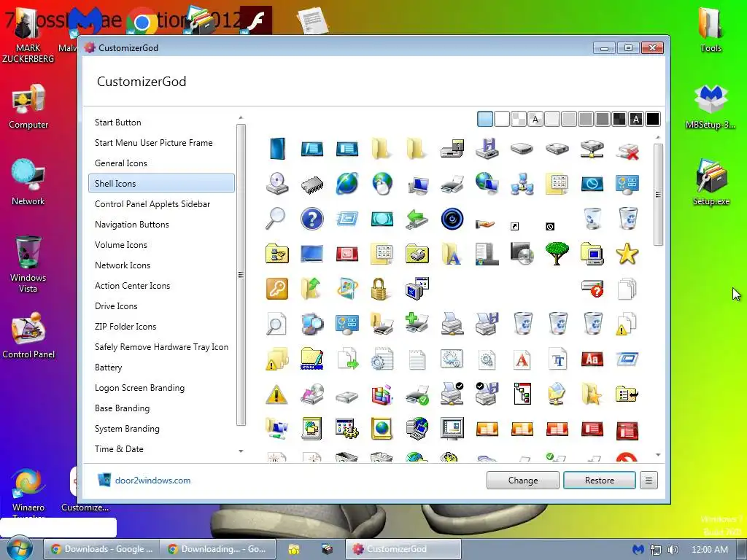
Task: Open the Tools folder on desktop
Action: point(711,29)
